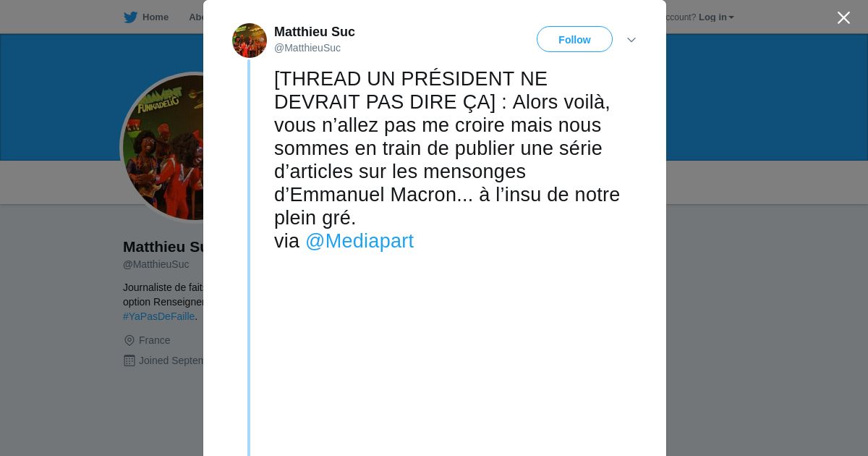The height and width of the screenshot is (456, 868).
Task: Click the background @MatthieuSuc handle under profile name
Action: 156,264
